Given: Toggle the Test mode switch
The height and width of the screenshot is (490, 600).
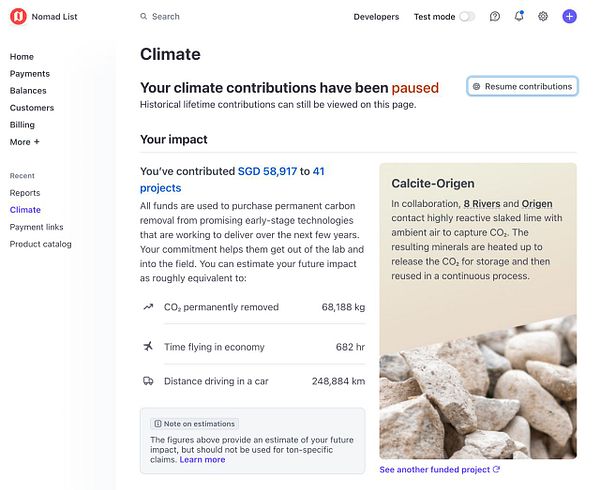Looking at the screenshot, I should [466, 17].
